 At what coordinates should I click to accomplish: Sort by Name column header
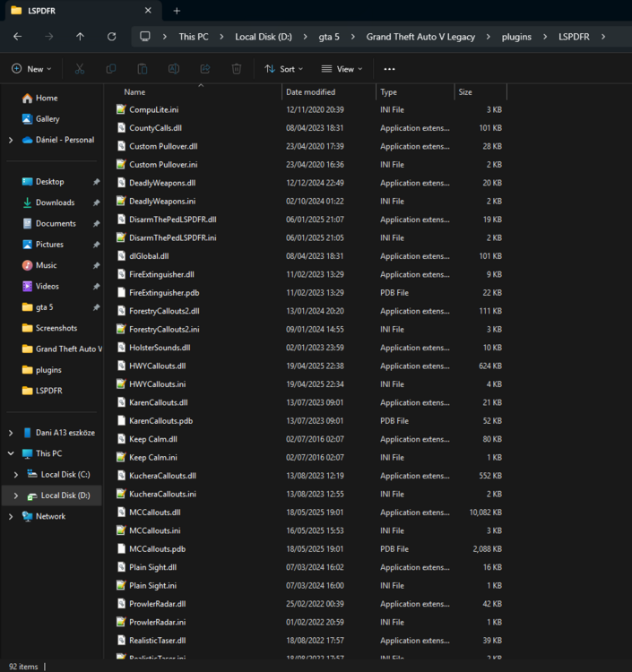click(134, 92)
